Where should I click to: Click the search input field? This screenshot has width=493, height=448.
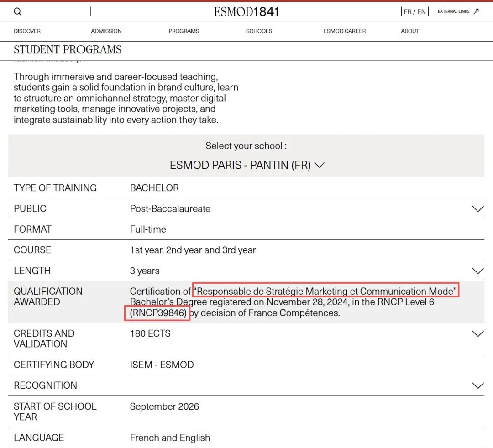click(x=57, y=11)
